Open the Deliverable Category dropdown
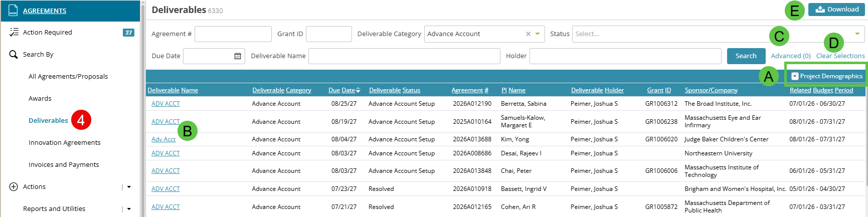 tap(538, 34)
